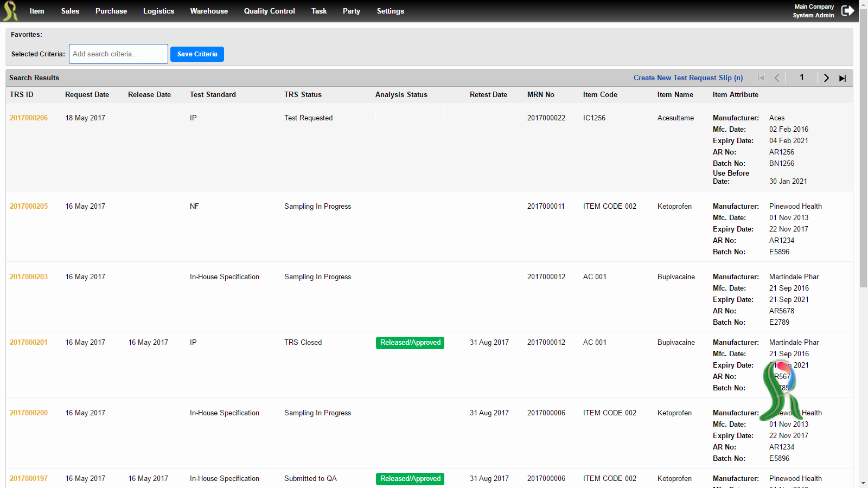Screen dimensions: 868x488
Task: Open the Purchase menu
Action: (111, 11)
